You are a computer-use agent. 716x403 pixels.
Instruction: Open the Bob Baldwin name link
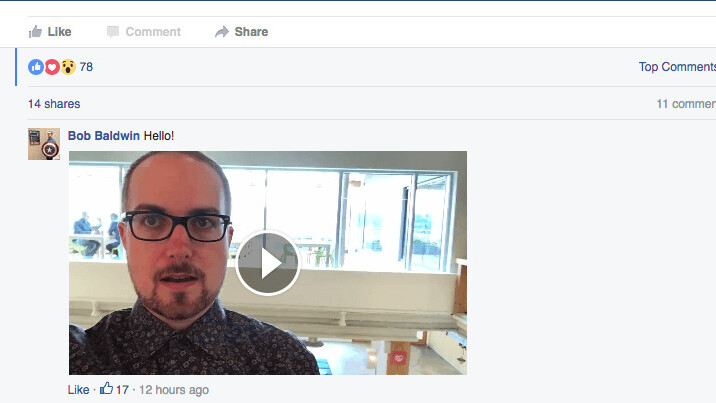104,136
